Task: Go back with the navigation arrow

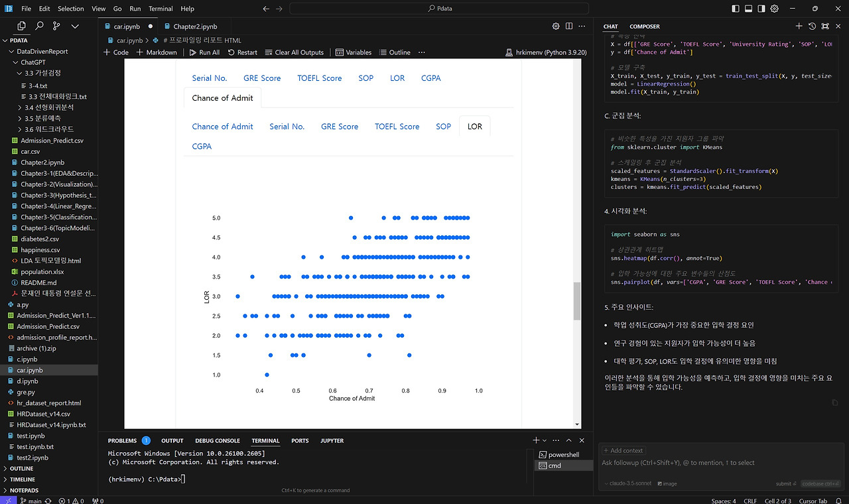Action: [266, 9]
